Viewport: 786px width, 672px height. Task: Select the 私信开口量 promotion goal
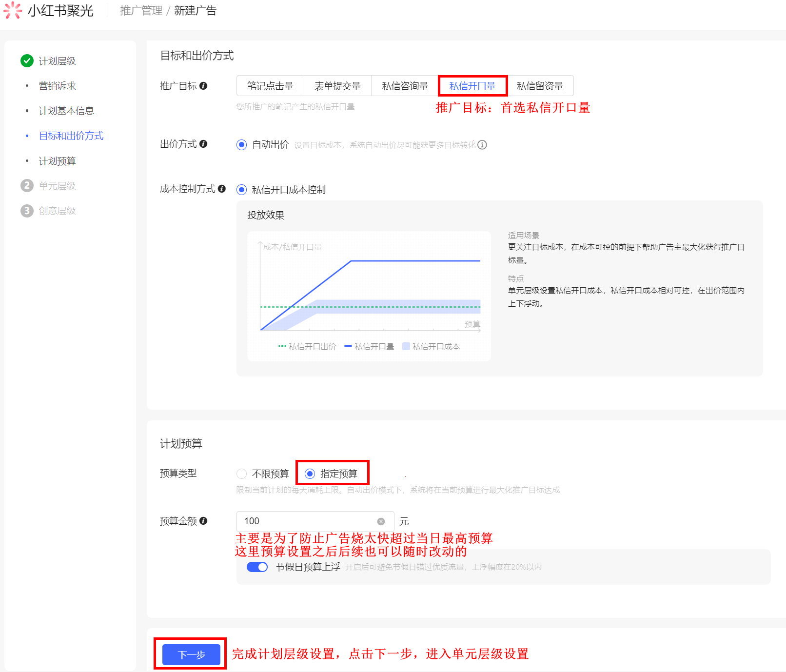pos(472,86)
